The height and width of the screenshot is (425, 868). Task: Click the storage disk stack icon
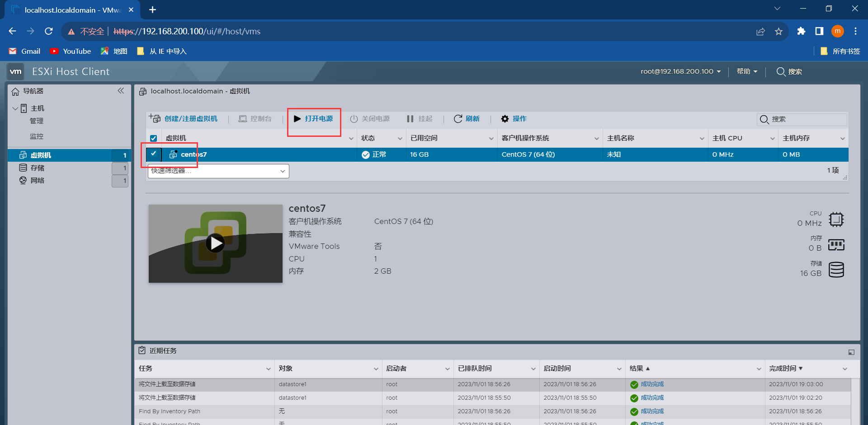(836, 270)
